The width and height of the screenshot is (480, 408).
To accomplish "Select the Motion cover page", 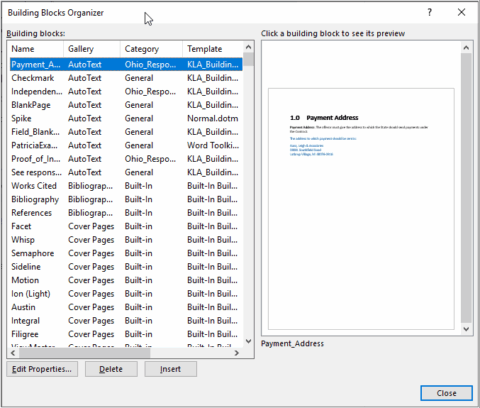I will (x=126, y=280).
